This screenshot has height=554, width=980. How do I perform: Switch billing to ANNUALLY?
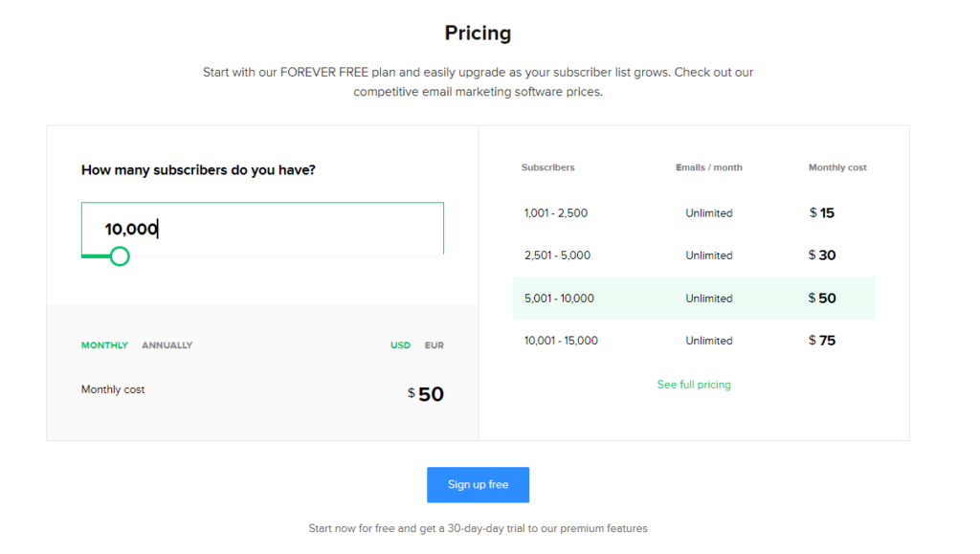point(167,345)
